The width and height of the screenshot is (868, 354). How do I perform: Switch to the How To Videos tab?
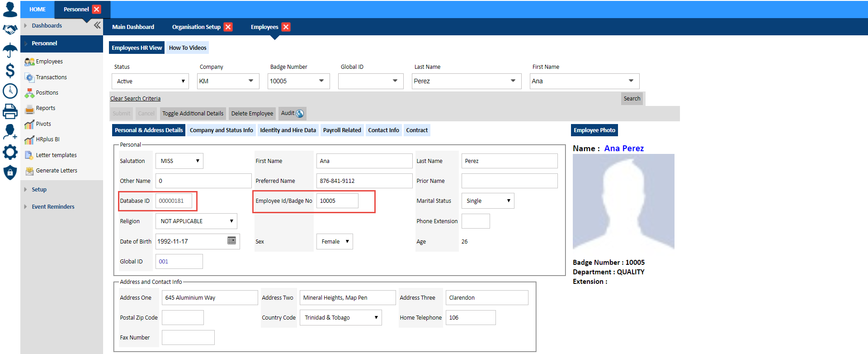pos(188,48)
